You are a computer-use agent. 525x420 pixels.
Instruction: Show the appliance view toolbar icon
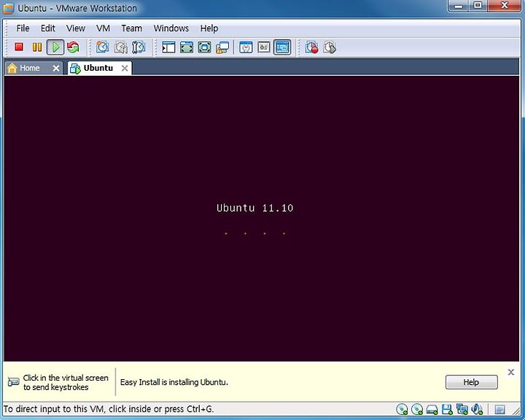[264, 47]
